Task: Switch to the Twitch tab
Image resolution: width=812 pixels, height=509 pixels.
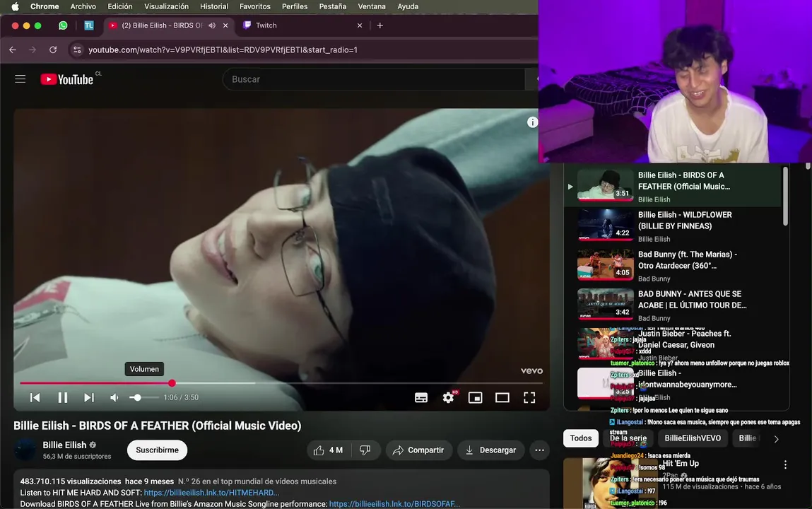Action: pos(302,25)
